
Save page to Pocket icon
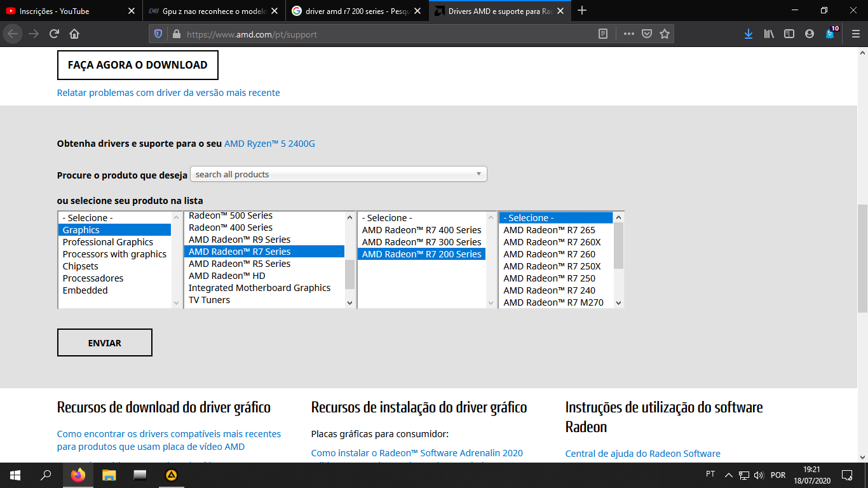646,34
